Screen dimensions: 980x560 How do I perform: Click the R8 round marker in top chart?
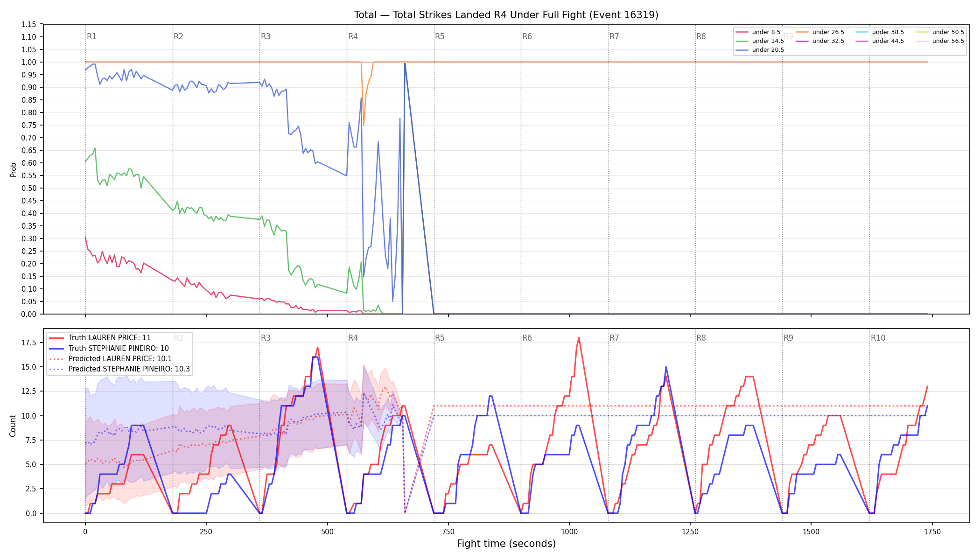(701, 36)
